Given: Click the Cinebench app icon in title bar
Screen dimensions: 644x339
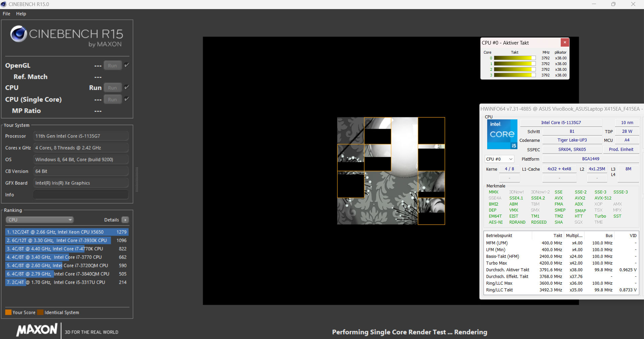Looking at the screenshot, I should click(4, 4).
